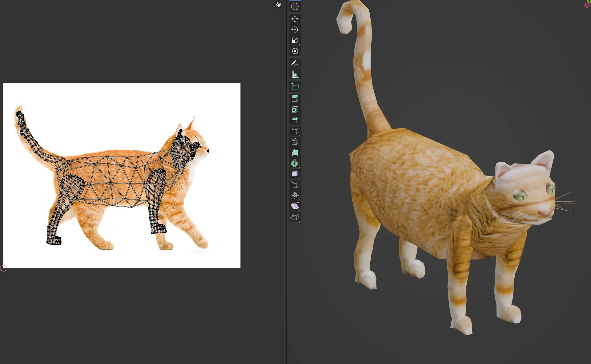Select the Measure tool
The image size is (591, 364).
click(x=295, y=74)
